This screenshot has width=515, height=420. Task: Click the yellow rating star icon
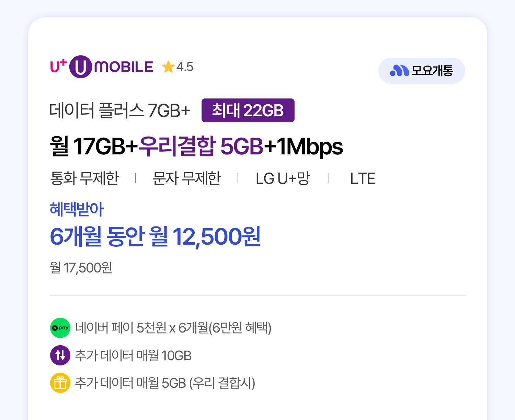click(x=168, y=67)
